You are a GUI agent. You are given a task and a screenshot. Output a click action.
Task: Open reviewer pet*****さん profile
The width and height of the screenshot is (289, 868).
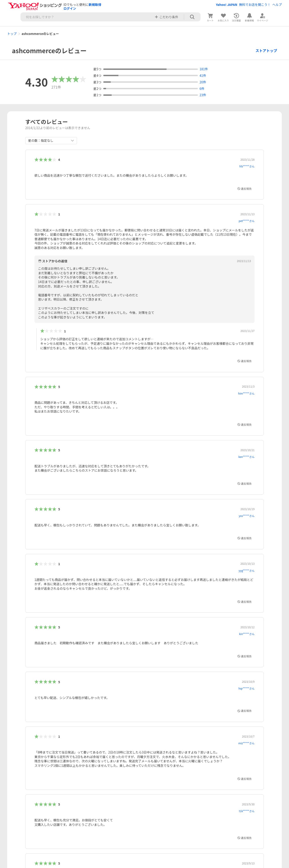(x=246, y=221)
